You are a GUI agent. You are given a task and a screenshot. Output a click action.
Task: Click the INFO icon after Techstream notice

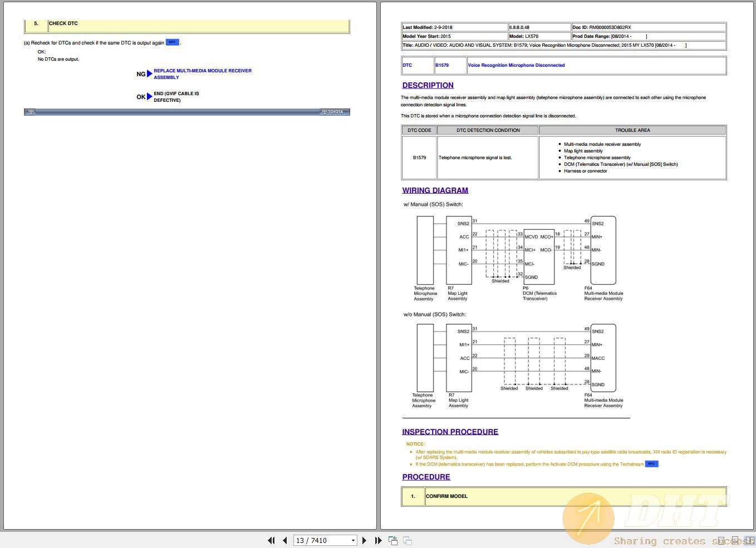(x=651, y=463)
